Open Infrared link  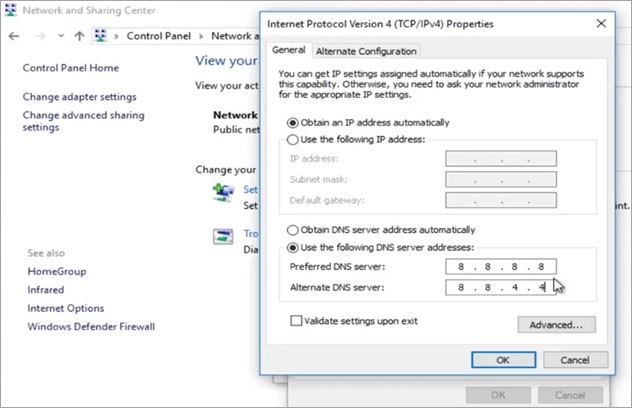tap(46, 290)
